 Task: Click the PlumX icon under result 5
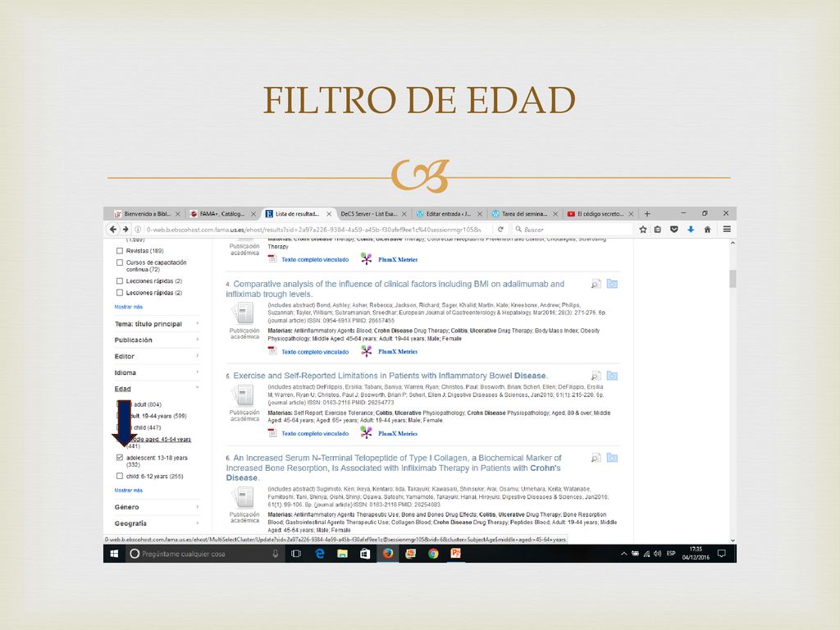(x=366, y=433)
